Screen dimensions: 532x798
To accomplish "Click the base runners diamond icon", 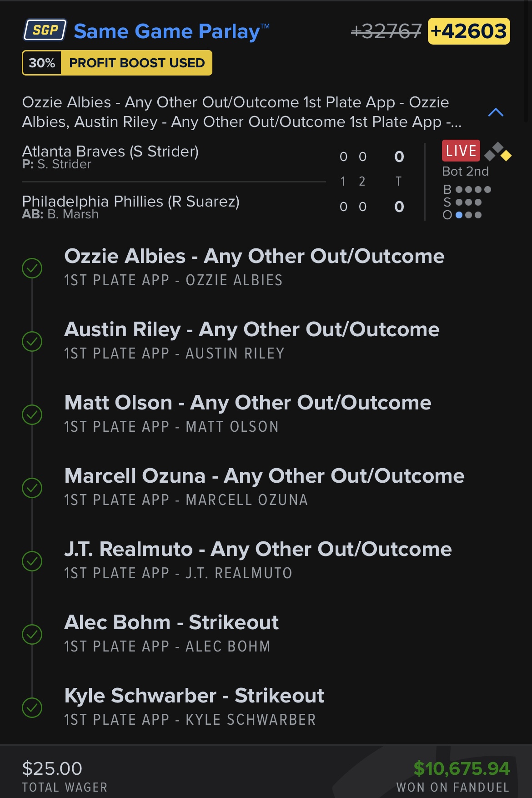I will (498, 152).
